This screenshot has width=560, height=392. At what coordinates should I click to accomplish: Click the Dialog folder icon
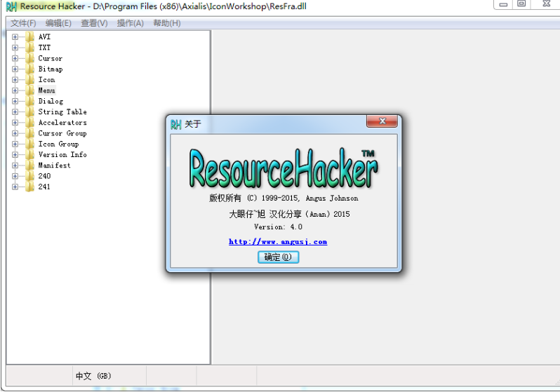29,101
